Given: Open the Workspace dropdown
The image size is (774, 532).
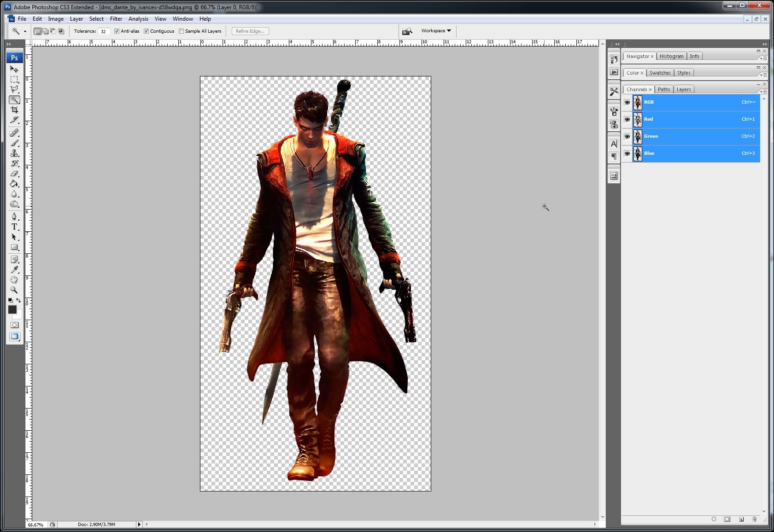Looking at the screenshot, I should tap(436, 31).
